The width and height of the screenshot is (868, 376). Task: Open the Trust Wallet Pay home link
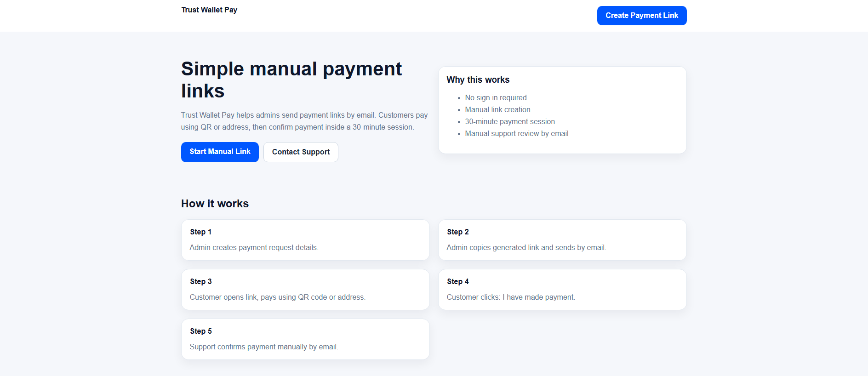(209, 10)
